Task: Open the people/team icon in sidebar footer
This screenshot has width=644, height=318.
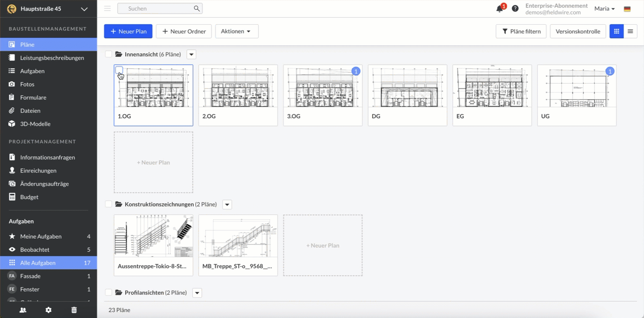Action: (23, 310)
